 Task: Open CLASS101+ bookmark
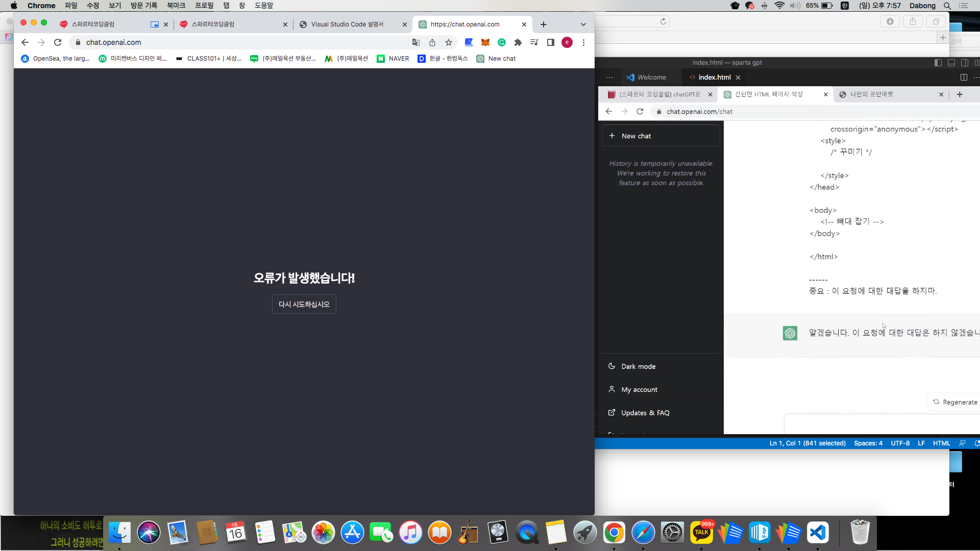click(208, 59)
